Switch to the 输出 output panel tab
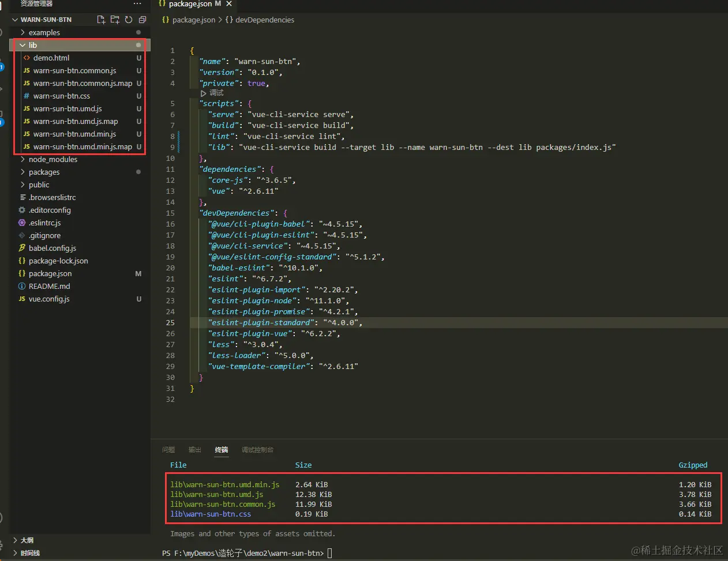 (x=195, y=450)
